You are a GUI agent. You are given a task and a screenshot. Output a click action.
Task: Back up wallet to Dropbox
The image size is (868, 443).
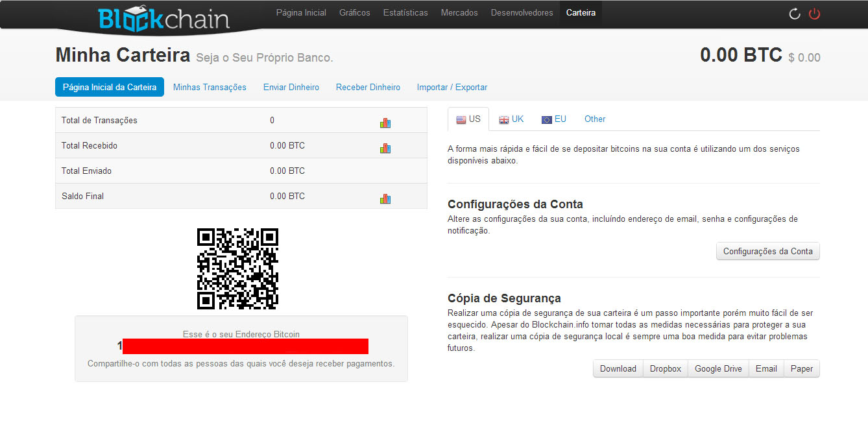pos(666,368)
